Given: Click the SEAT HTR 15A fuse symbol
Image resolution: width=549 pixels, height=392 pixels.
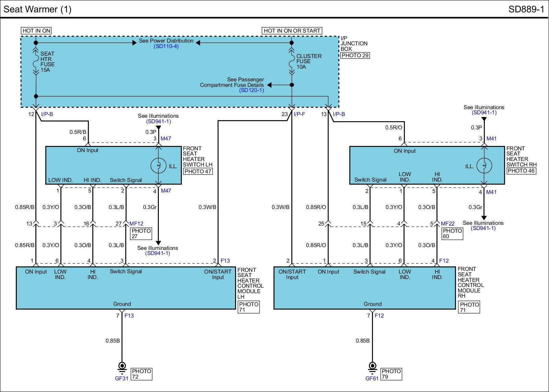Looking at the screenshot, I should pyautogui.click(x=36, y=62).
